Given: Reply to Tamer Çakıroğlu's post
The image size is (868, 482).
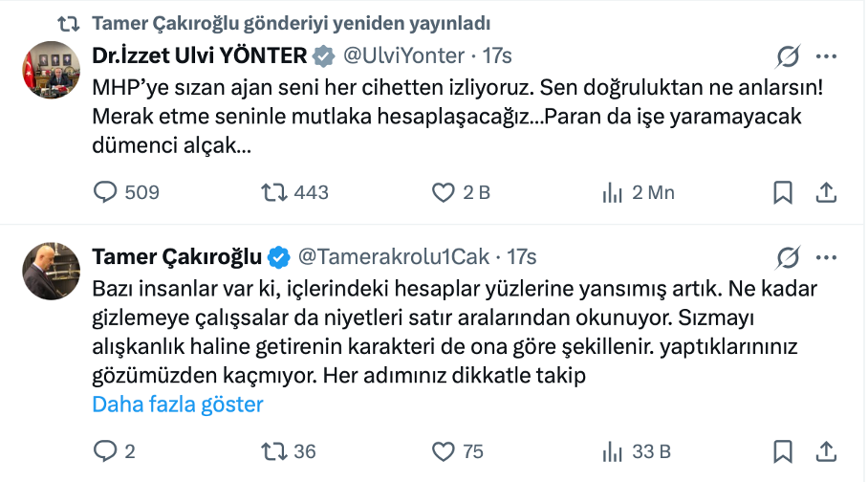Looking at the screenshot, I should (x=104, y=451).
